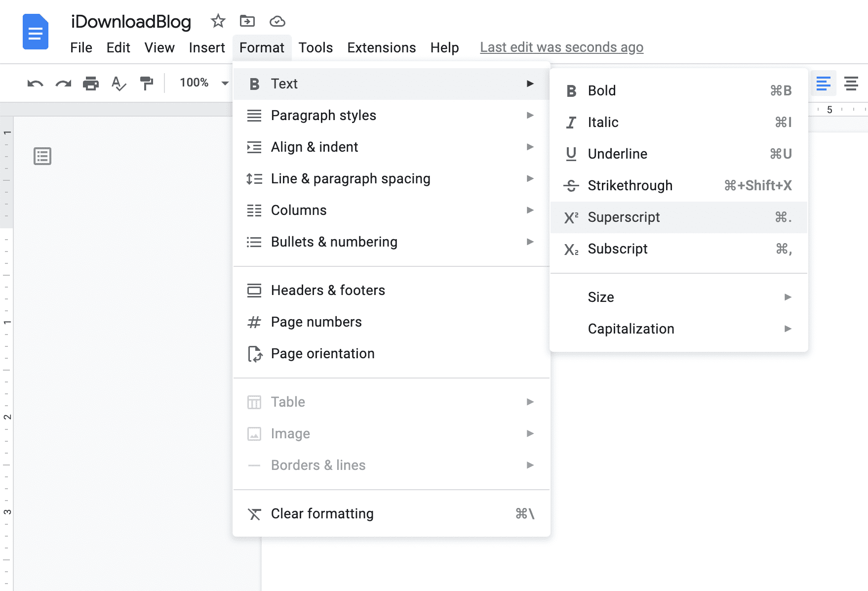Open the Edit menu
Screen dimensions: 868x591
pyautogui.click(x=118, y=47)
